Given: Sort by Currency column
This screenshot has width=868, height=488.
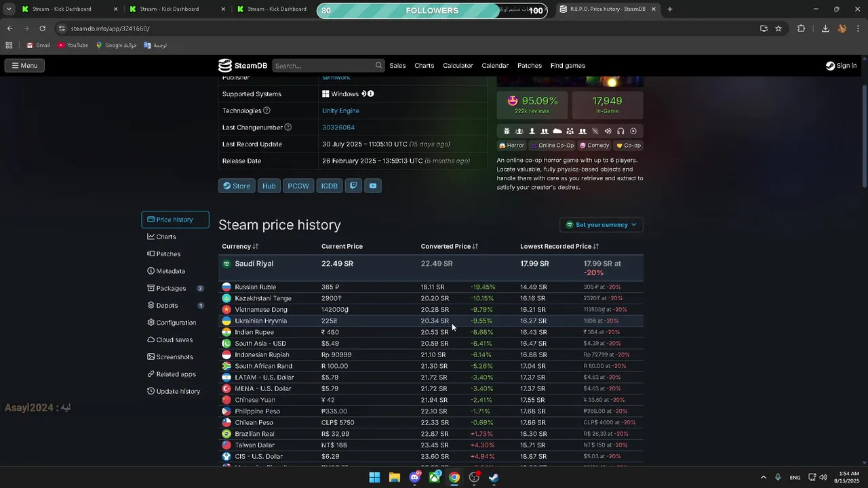Looking at the screenshot, I should [240, 246].
